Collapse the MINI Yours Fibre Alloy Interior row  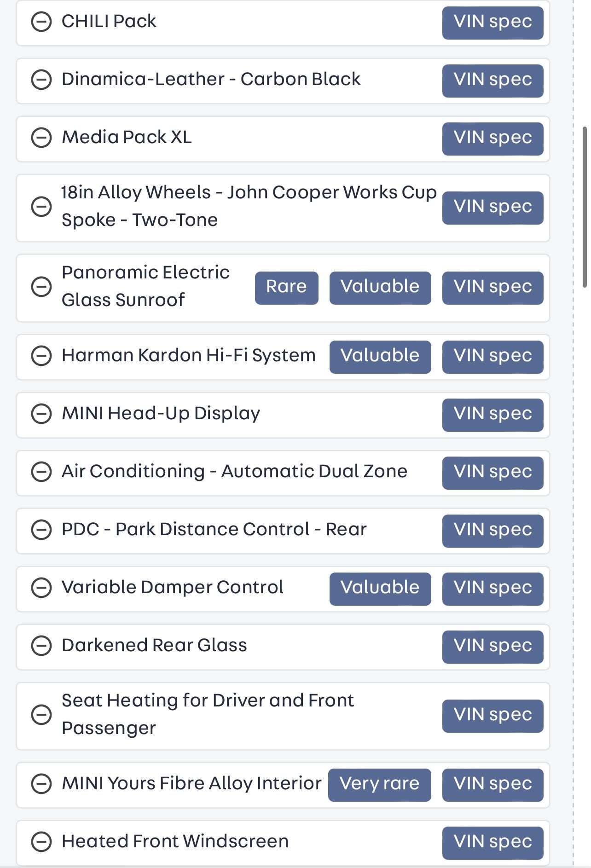coord(41,784)
